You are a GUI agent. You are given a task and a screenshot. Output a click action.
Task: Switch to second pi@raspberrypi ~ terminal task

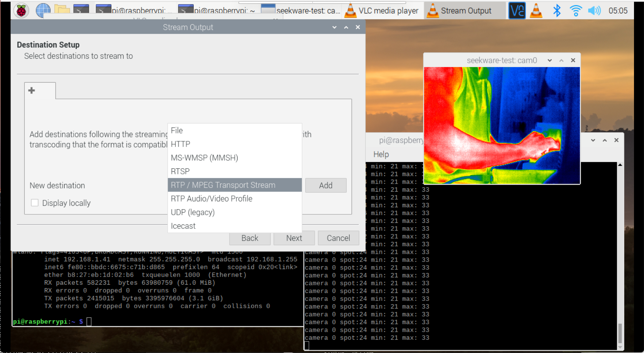pyautogui.click(x=217, y=11)
